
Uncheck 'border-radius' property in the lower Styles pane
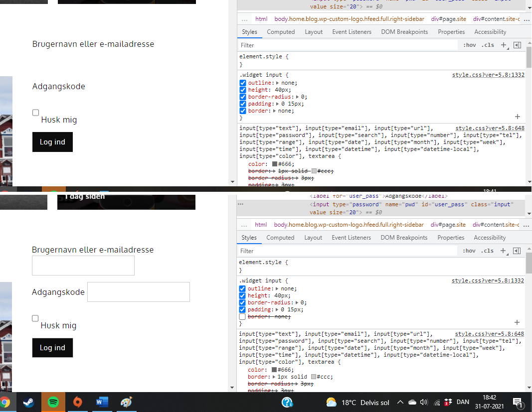pos(242,302)
